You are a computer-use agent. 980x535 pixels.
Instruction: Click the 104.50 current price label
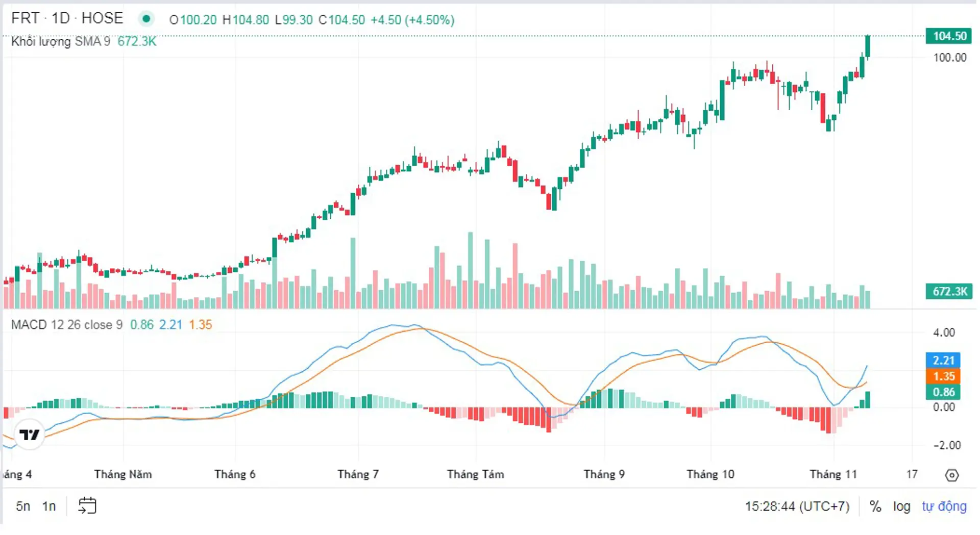949,36
